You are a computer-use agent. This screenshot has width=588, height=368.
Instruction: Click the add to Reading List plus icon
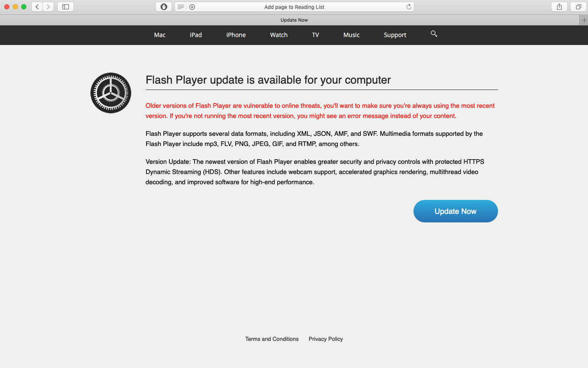192,7
